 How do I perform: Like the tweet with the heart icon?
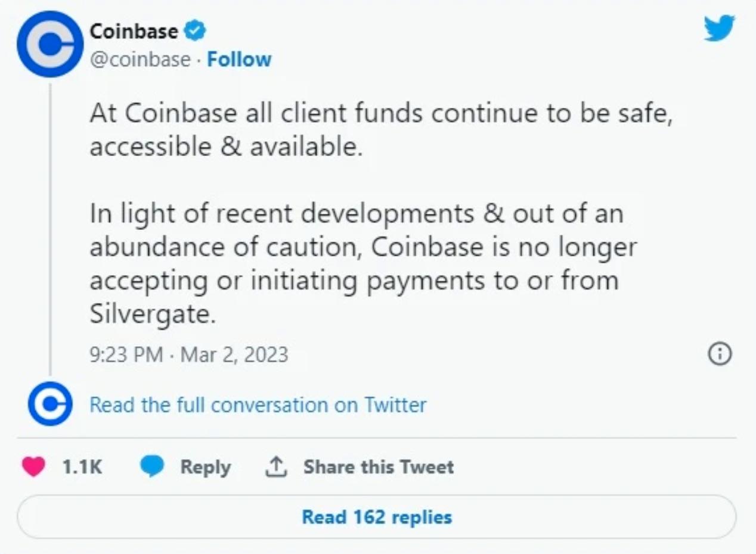pos(33,467)
